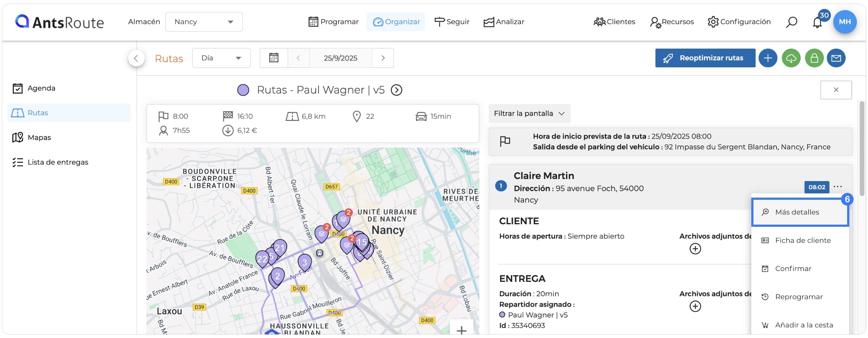
Task: Choose Añadir a la cesta entry
Action: tap(800, 325)
